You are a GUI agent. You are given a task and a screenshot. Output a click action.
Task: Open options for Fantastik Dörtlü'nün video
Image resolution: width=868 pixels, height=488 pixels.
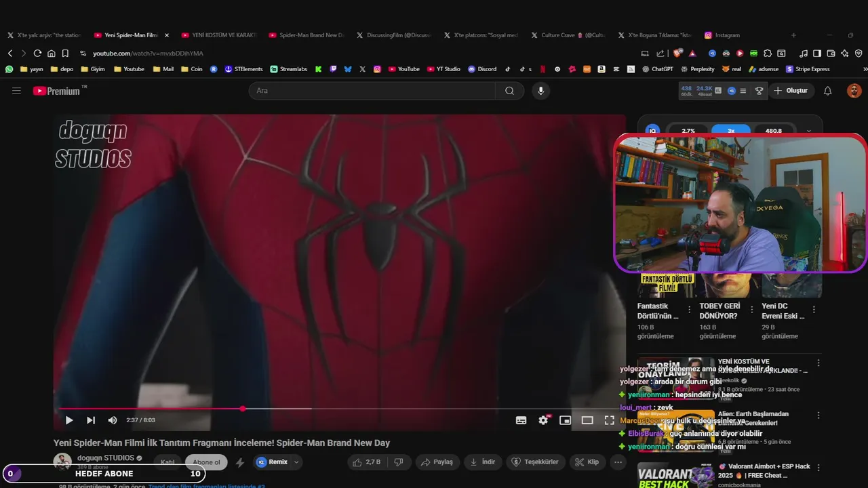click(x=689, y=309)
